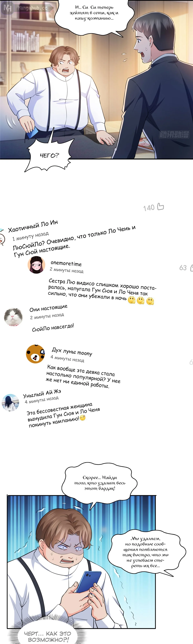Click the 140 like count
The image size is (193, 644).
tap(149, 208)
